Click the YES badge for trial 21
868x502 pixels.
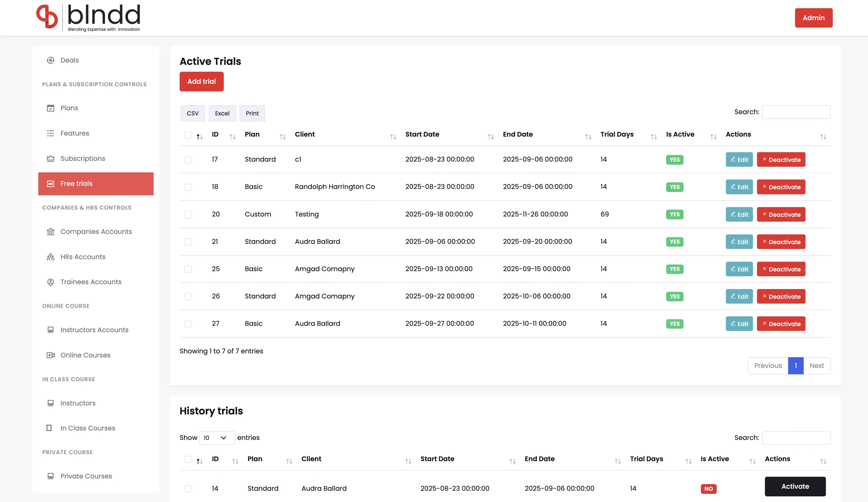pos(674,242)
